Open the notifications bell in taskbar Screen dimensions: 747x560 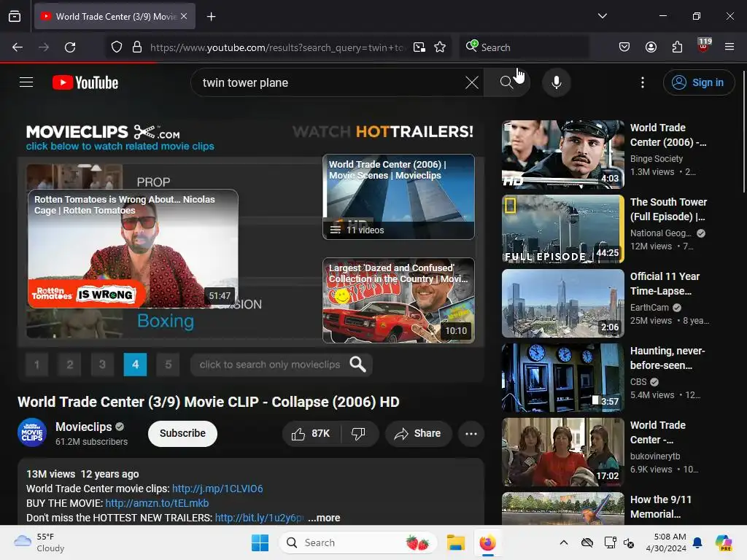click(697, 542)
